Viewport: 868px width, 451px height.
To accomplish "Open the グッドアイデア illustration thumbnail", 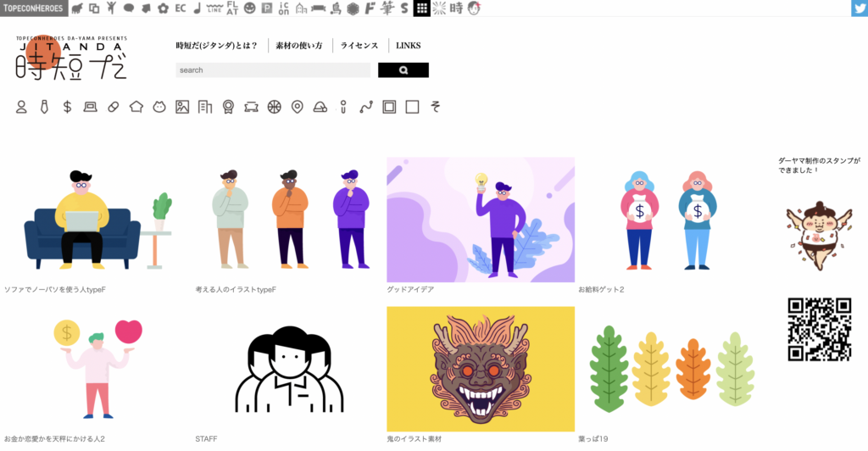I will tap(480, 220).
